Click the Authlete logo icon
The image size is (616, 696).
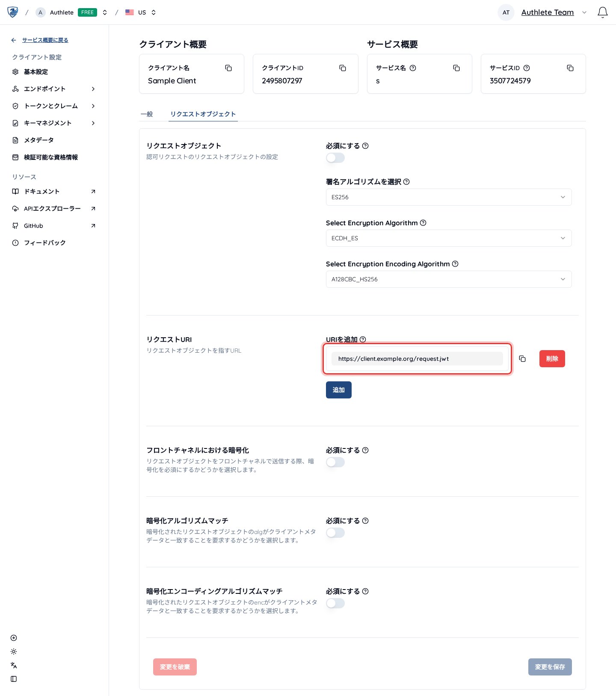click(13, 12)
